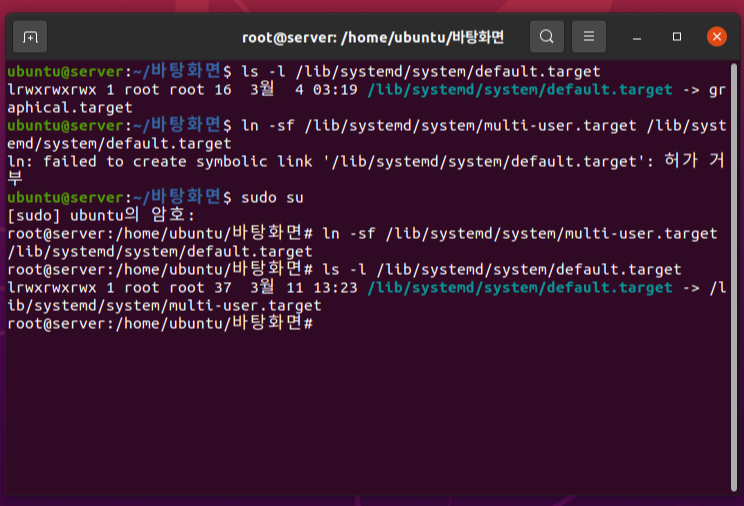Click the '허가 거' permission denied text

695,160
